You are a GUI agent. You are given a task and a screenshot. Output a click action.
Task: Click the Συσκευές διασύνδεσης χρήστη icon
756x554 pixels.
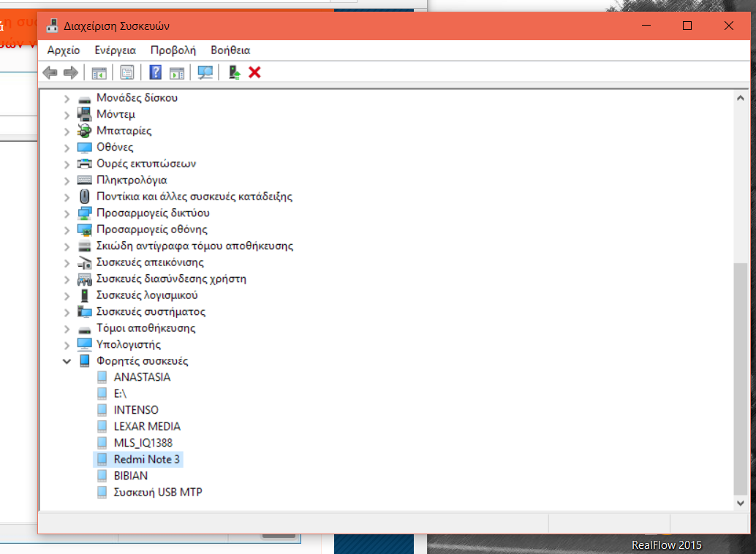pyautogui.click(x=84, y=279)
